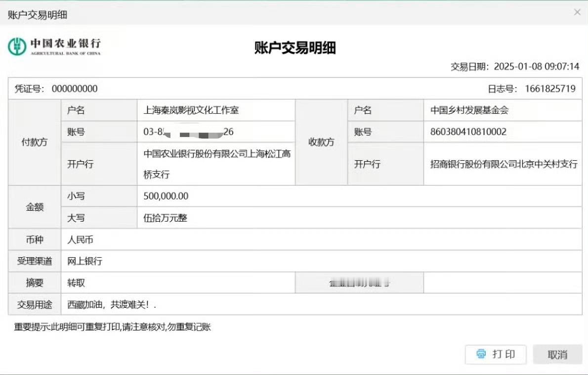The width and height of the screenshot is (588, 375).
Task: Click the printer icon in 打印 button
Action: (481, 354)
